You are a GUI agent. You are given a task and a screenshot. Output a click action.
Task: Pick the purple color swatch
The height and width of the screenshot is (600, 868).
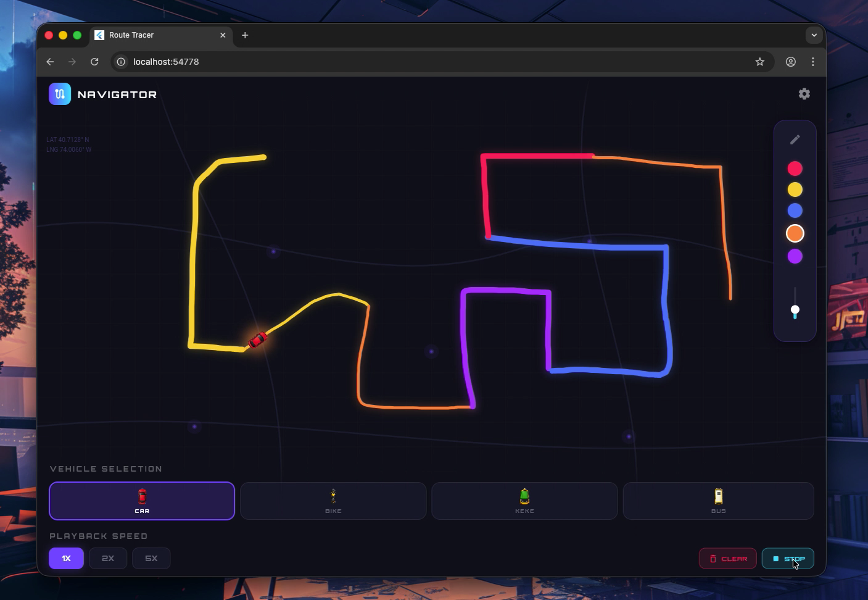(795, 256)
